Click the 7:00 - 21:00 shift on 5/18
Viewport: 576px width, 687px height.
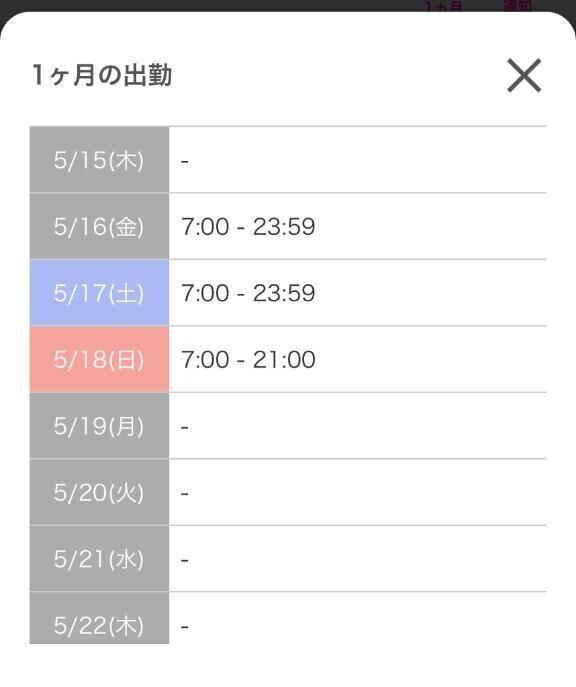click(248, 360)
